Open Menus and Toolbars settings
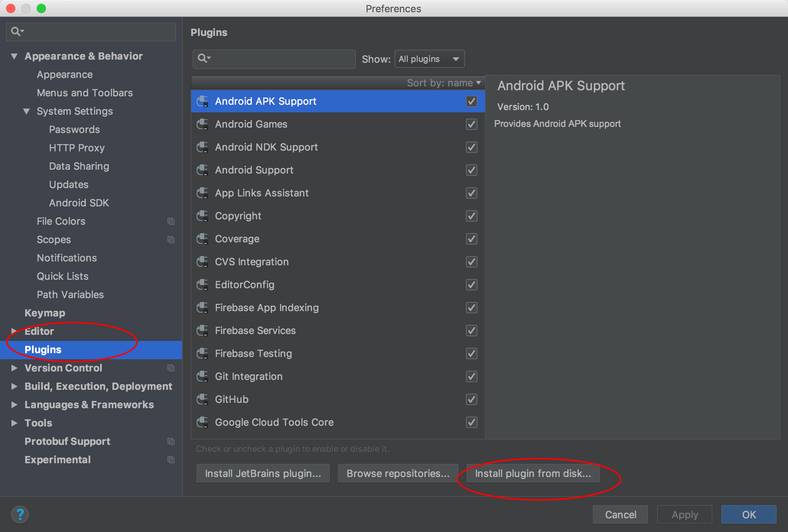This screenshot has width=788, height=532. 85,93
